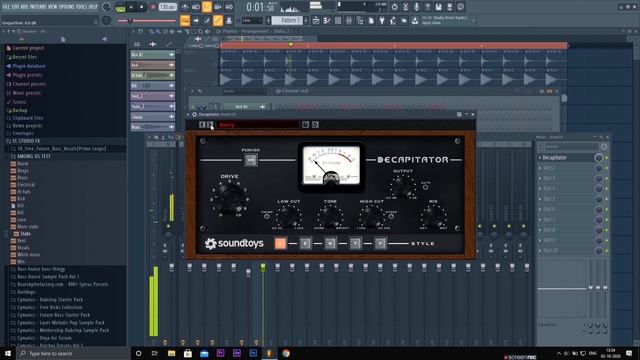
Task: Select previous preset arrow in Decapitator
Action: point(202,124)
